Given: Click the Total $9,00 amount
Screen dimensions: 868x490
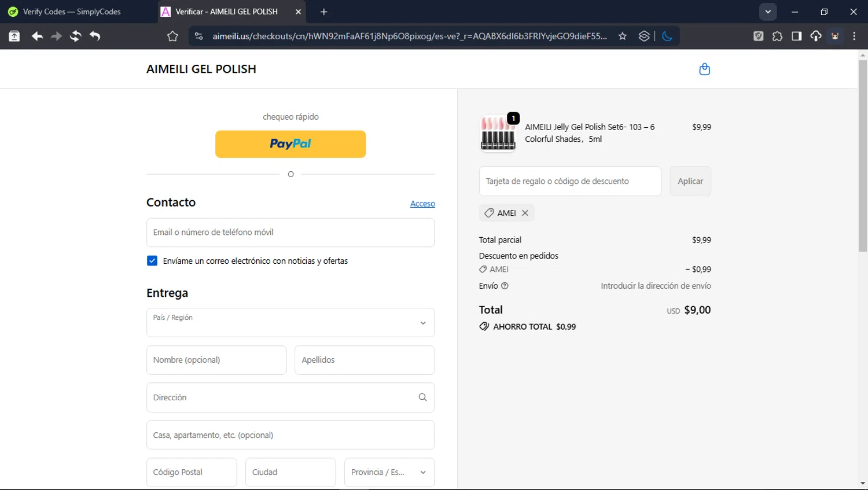Looking at the screenshot, I should (697, 310).
